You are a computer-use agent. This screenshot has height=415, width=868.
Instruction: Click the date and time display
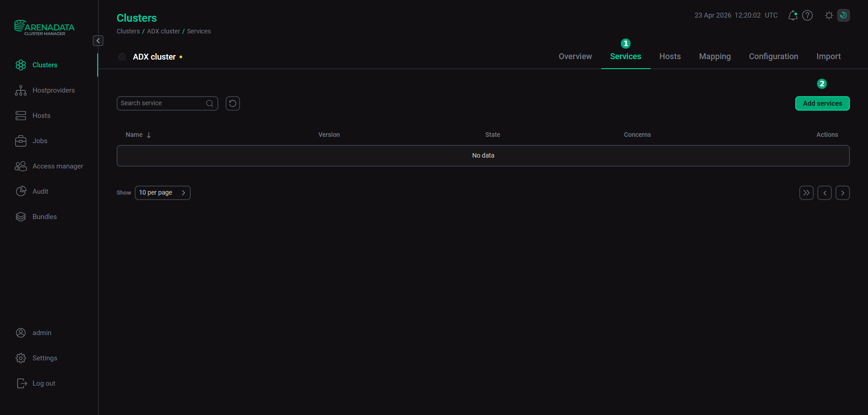[x=736, y=15]
